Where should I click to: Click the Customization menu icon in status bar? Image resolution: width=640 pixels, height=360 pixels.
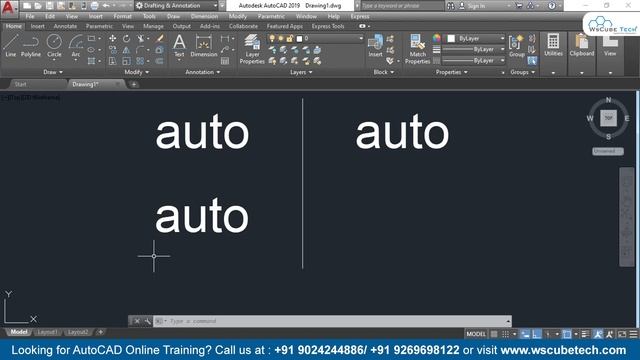(633, 334)
